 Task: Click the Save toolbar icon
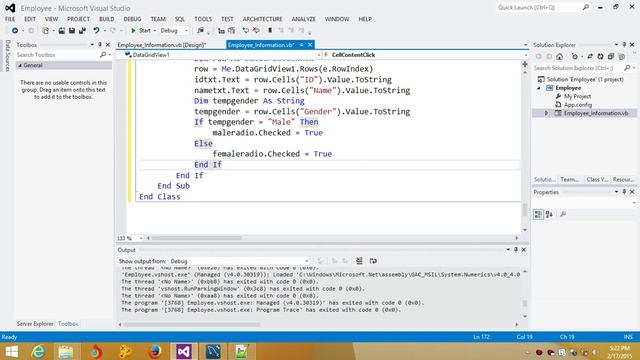72,31
